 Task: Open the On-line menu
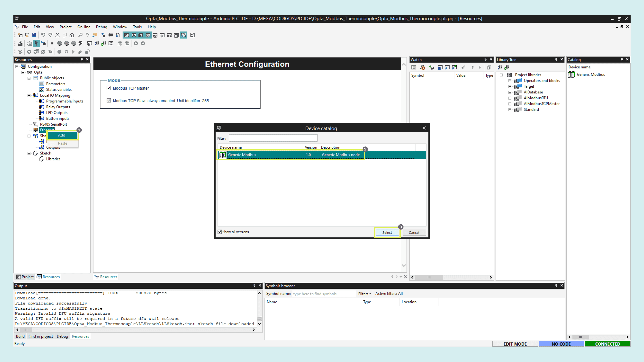[84, 27]
